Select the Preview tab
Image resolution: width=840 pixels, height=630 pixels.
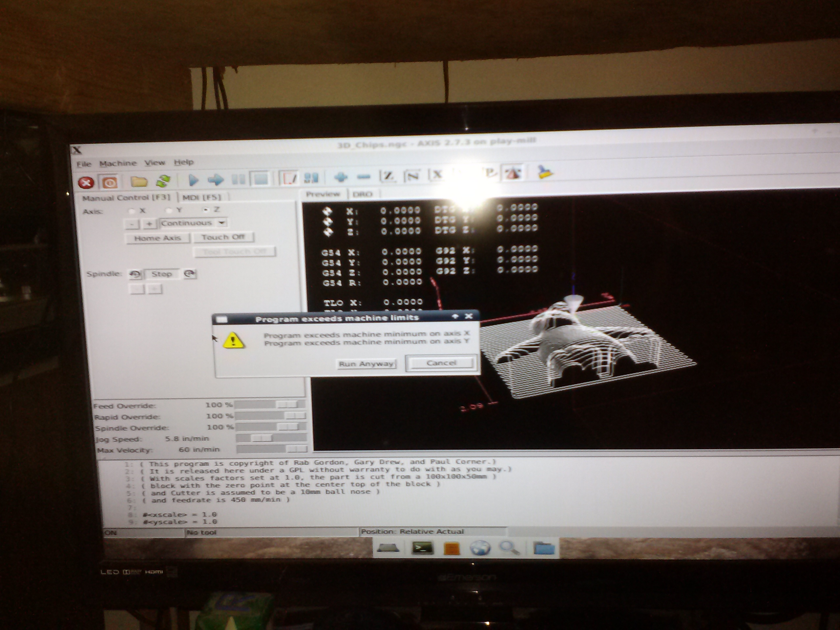[323, 194]
